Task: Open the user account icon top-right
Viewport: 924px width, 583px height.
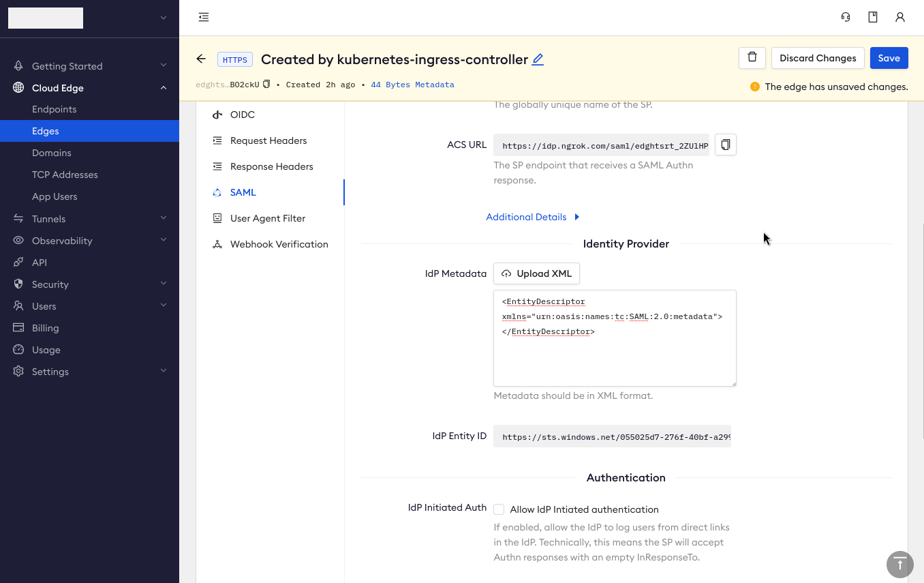Action: point(900,17)
